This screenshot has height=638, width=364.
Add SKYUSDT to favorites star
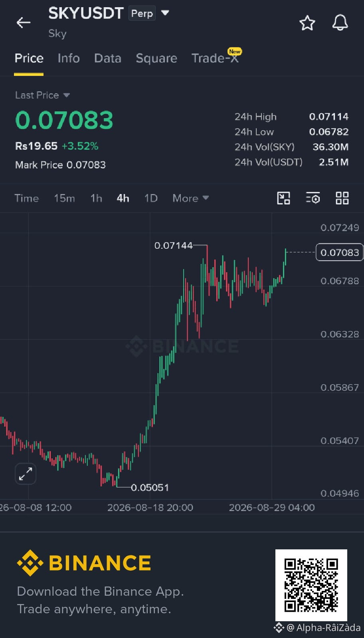click(x=307, y=23)
